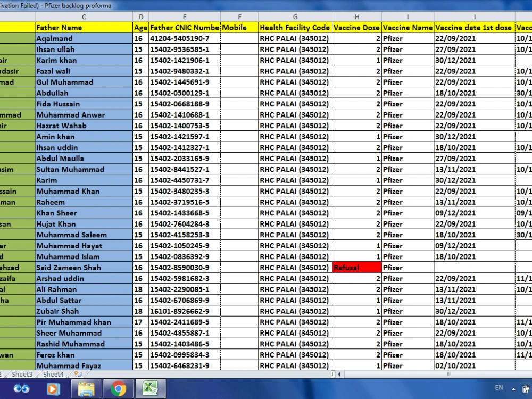This screenshot has height=399, width=532.
Task: Click the horizontal scrollbar left arrow
Action: coord(339,374)
